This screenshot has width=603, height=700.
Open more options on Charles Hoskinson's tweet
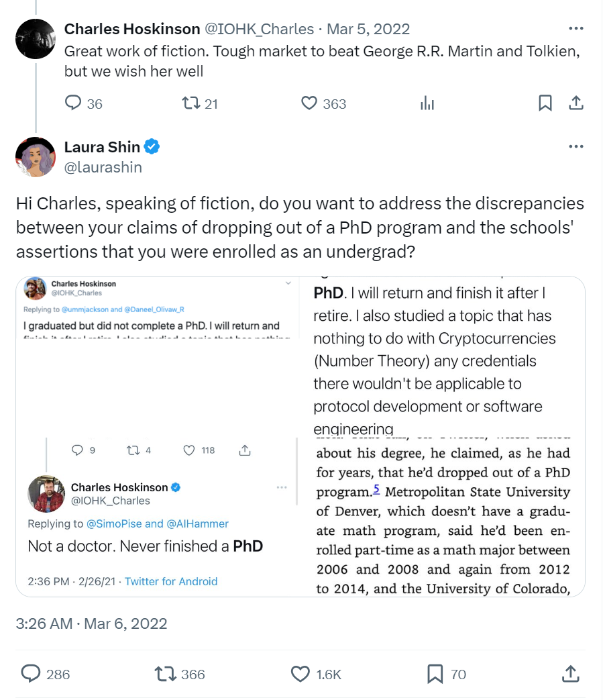coord(575,29)
